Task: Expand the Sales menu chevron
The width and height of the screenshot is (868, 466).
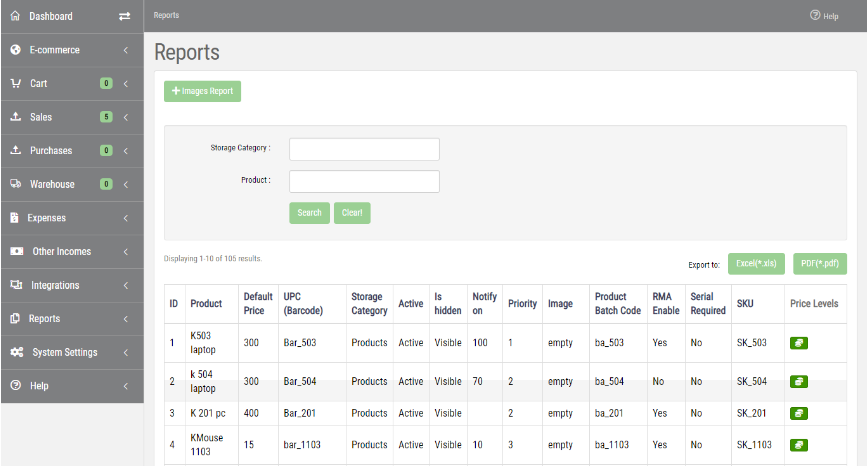Action: 126,117
